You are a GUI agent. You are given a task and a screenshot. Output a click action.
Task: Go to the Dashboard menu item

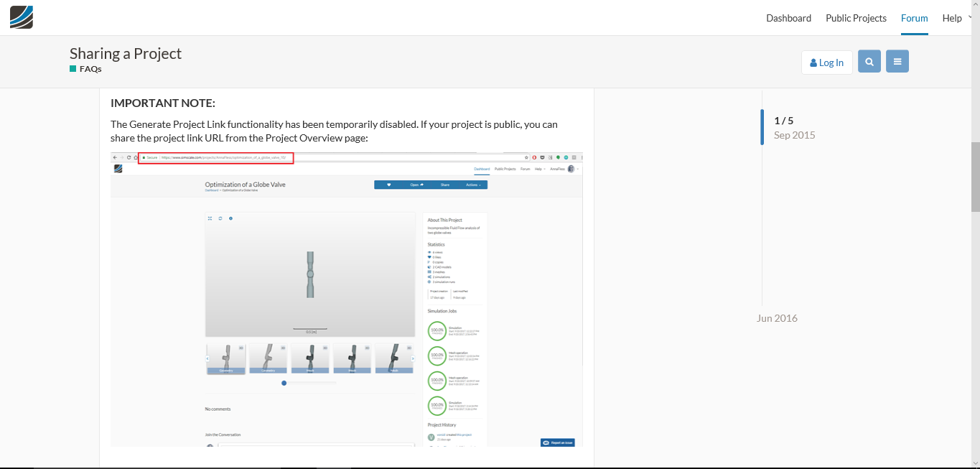coord(788,18)
